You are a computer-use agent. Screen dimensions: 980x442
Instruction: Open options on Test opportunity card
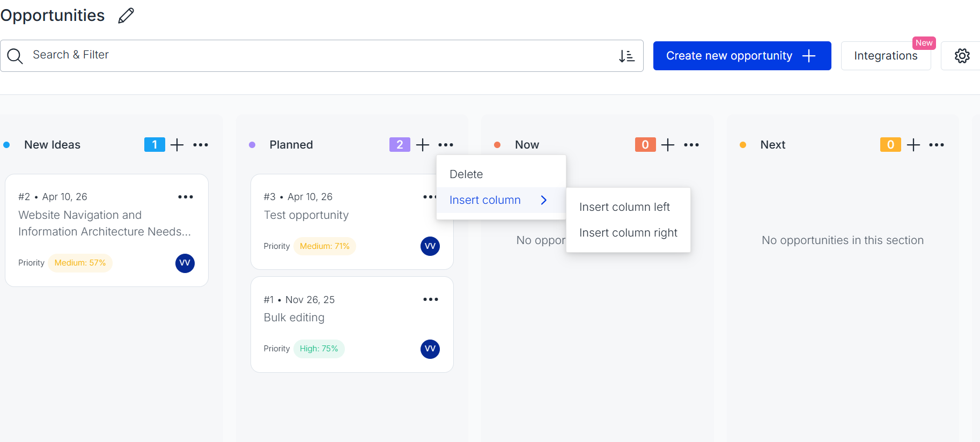click(429, 197)
